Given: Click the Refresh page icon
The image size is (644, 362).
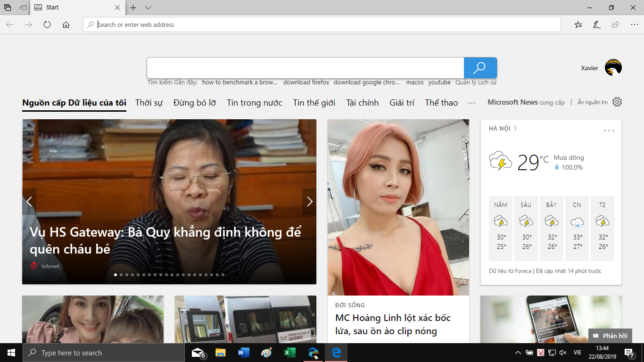Looking at the screenshot, I should point(47,25).
